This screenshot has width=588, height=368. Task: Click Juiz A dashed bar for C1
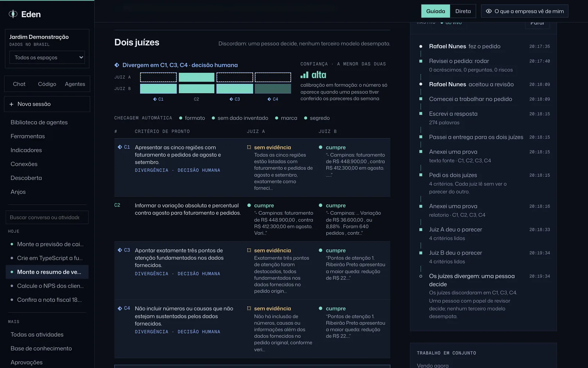tap(158, 77)
